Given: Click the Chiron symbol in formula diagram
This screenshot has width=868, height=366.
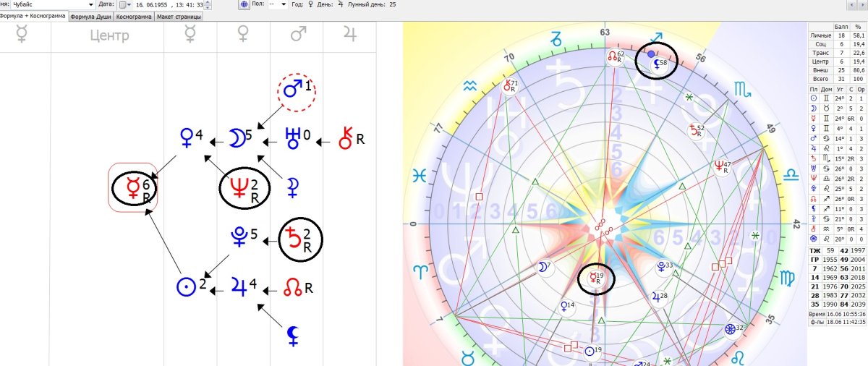Looking at the screenshot, I should pyautogui.click(x=346, y=137).
